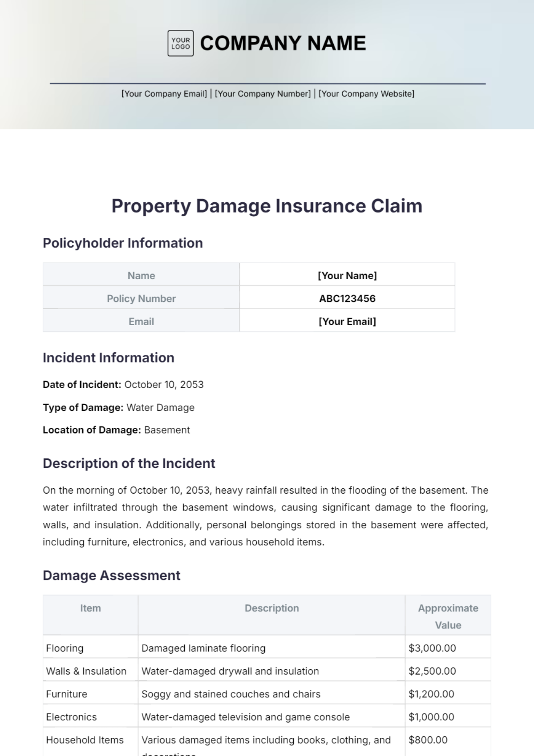Select the Date of Incident label

tap(82, 385)
